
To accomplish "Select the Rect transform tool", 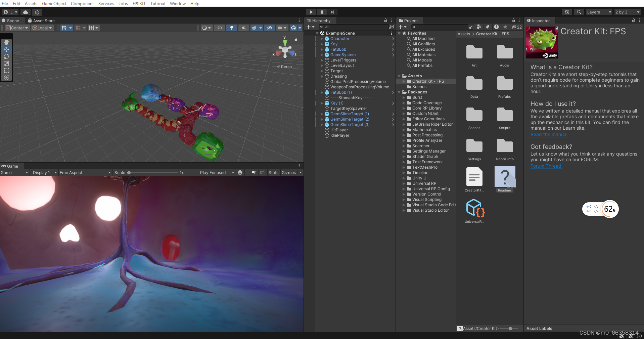I will 6,71.
